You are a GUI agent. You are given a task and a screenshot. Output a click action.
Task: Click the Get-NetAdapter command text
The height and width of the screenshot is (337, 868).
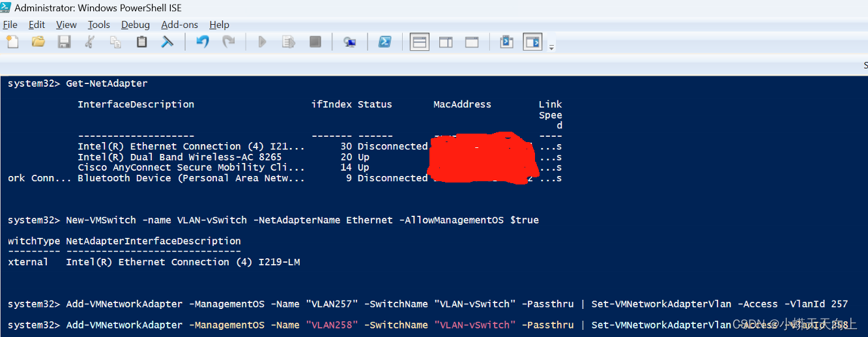107,83
